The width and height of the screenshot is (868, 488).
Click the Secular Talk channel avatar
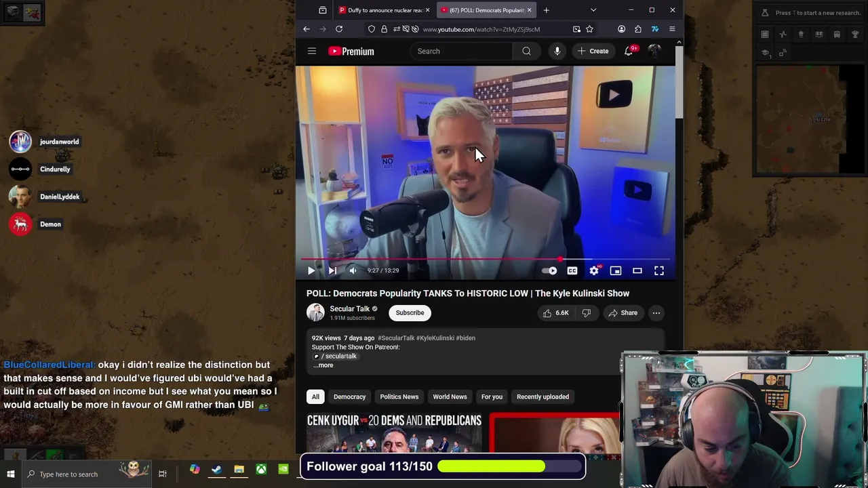[x=315, y=312]
